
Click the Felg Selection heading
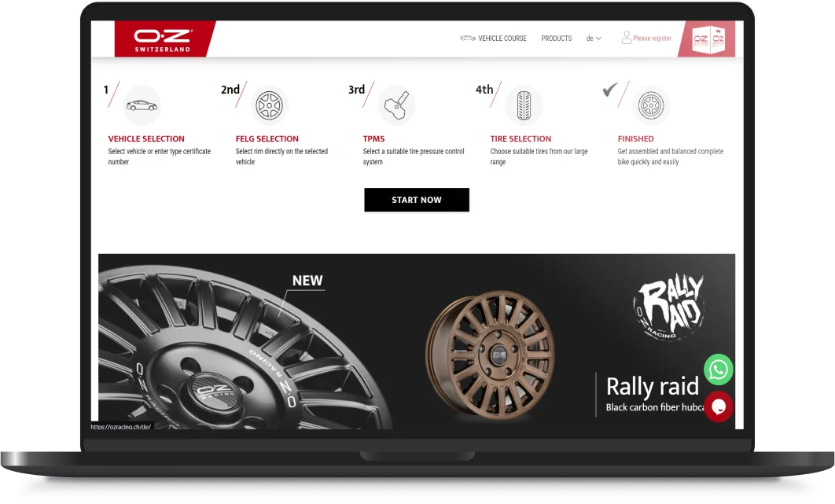tap(267, 138)
